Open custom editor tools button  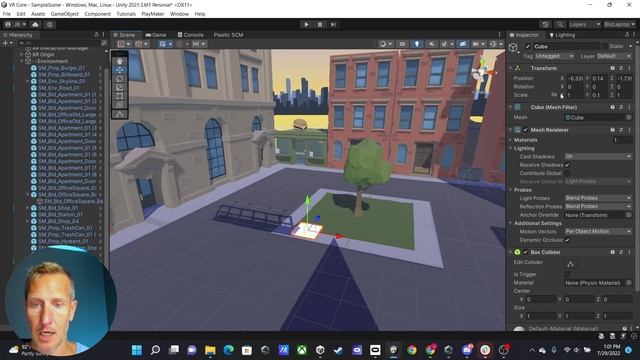click(120, 114)
